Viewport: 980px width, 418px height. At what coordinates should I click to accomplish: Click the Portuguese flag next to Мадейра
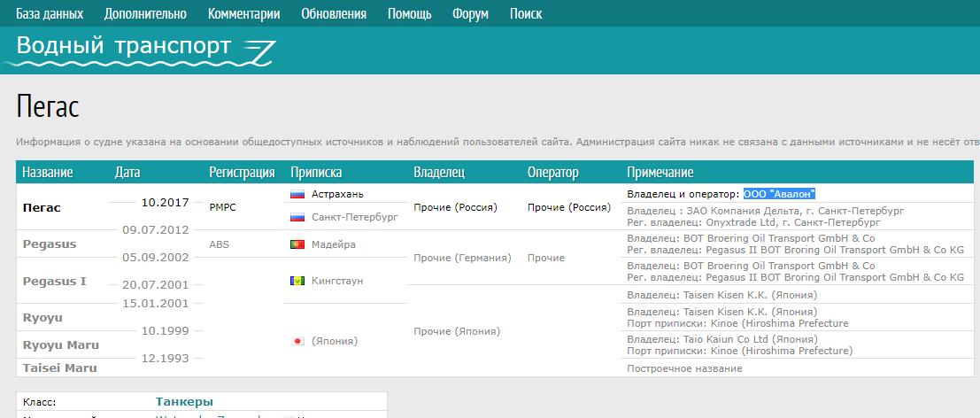click(297, 244)
